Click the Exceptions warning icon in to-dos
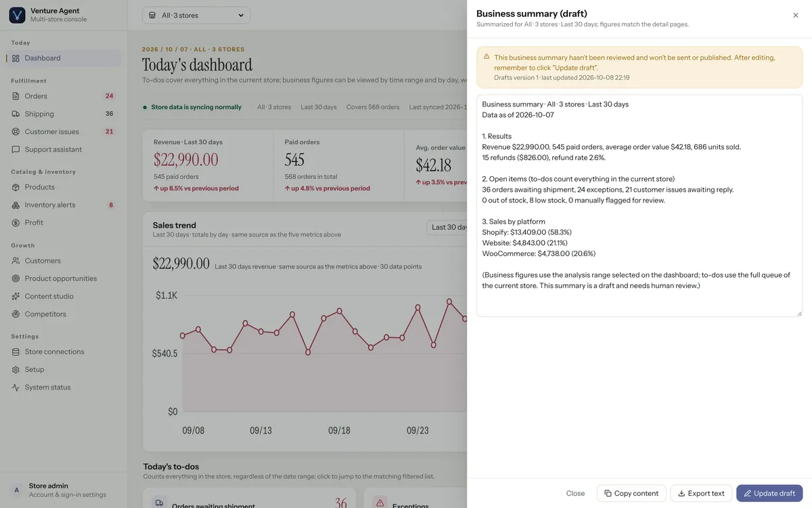The height and width of the screenshot is (508, 812). pyautogui.click(x=380, y=503)
